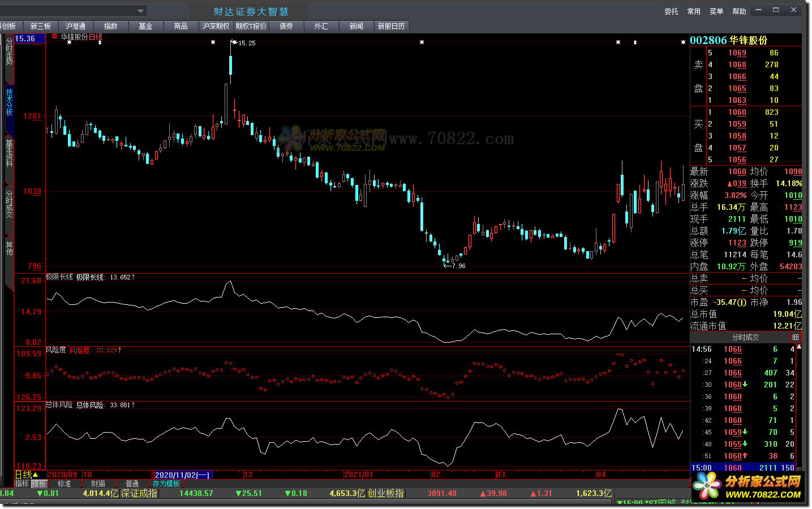Click the 创业板指 index in status bar
The width and height of the screenshot is (812, 509).
click(386, 493)
